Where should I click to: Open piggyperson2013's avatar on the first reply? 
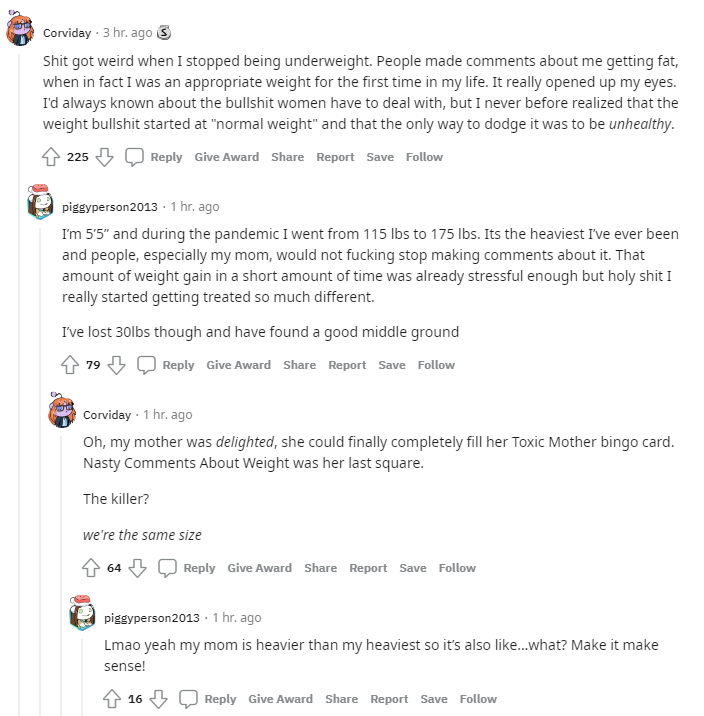click(40, 202)
